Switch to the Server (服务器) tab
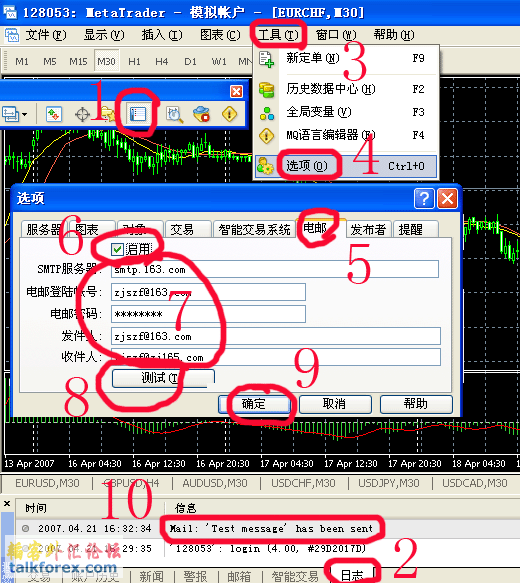Screen dimensions: 520x583 pyautogui.click(x=43, y=229)
